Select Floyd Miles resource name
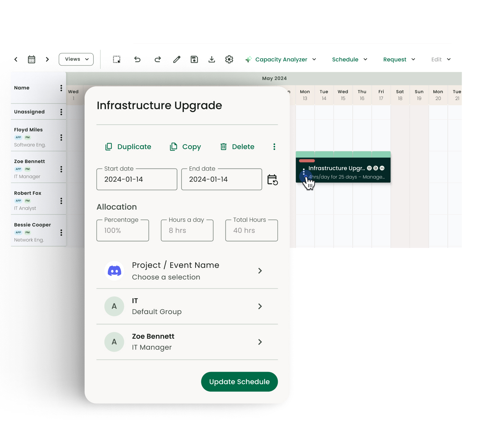The image size is (485, 448). click(x=28, y=130)
